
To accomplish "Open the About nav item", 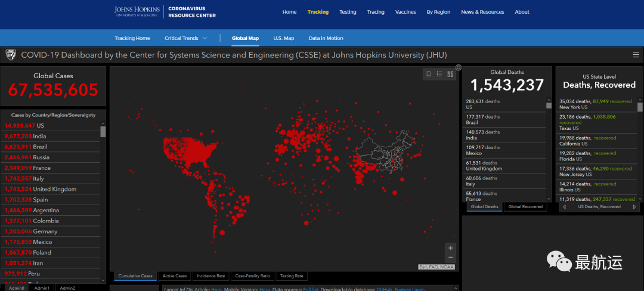I will click(522, 12).
